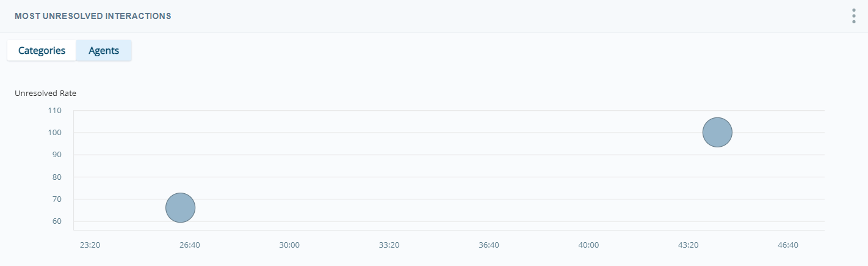Click the bubble at 100 unresolved rate
This screenshot has width=868, height=266.
tap(717, 132)
